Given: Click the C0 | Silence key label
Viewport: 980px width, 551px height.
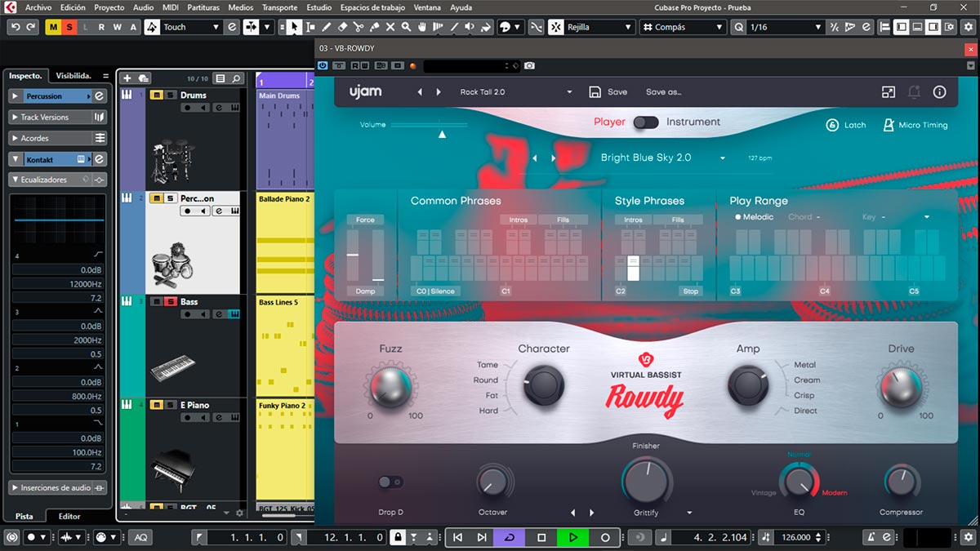Looking at the screenshot, I should pyautogui.click(x=436, y=291).
